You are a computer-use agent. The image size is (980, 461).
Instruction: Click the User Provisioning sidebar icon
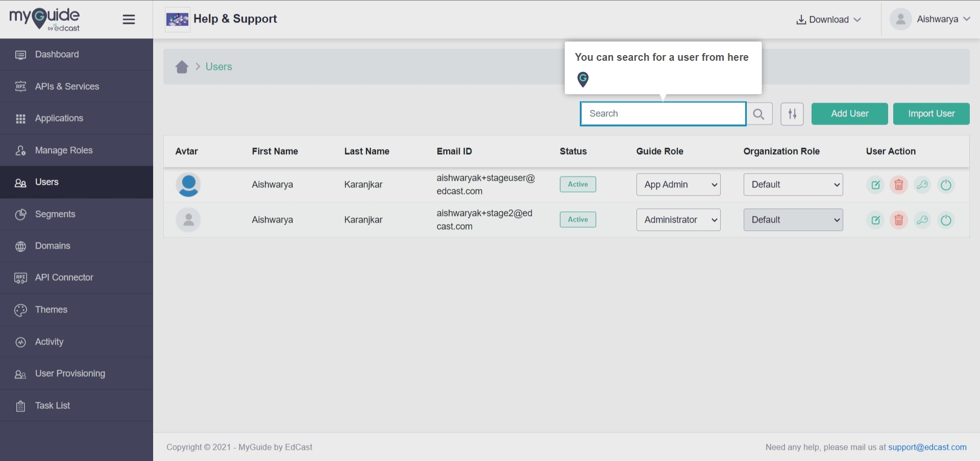click(20, 374)
